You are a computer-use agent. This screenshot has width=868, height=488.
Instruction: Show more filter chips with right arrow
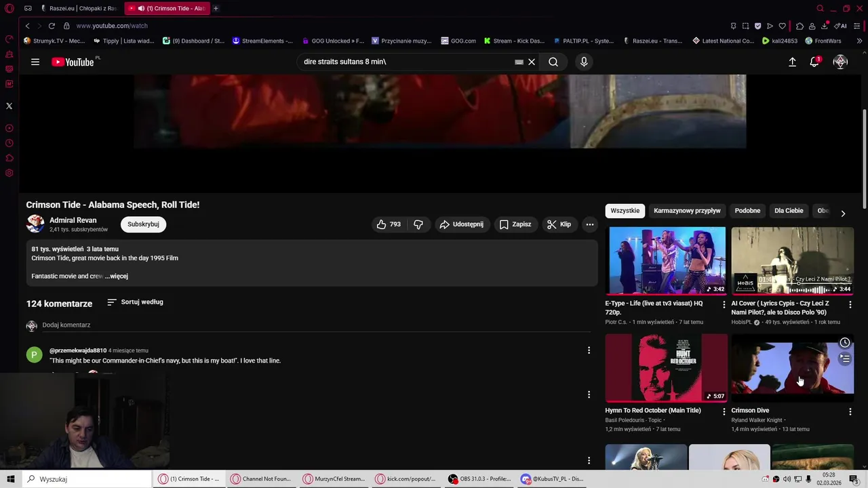coord(843,213)
